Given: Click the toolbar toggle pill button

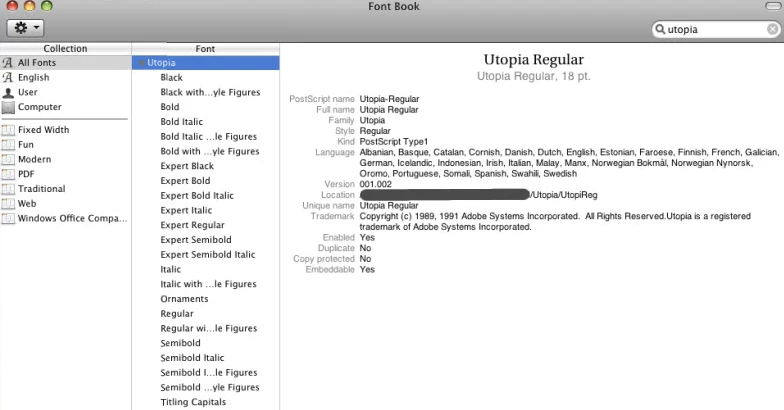Looking at the screenshot, I should pos(773,6).
